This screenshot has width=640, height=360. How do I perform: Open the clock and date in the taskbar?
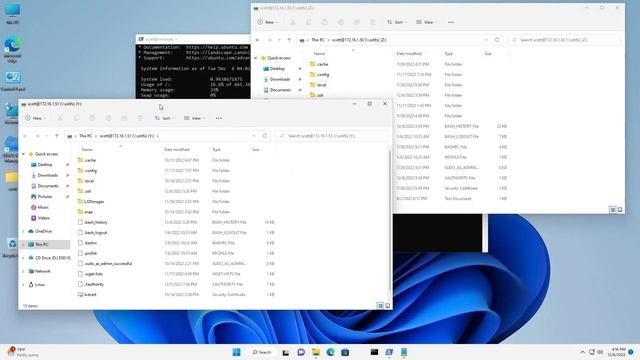pos(616,352)
